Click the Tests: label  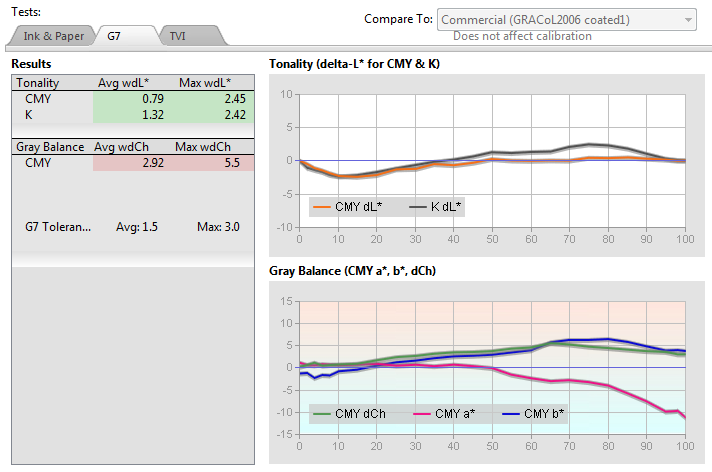click(26, 12)
